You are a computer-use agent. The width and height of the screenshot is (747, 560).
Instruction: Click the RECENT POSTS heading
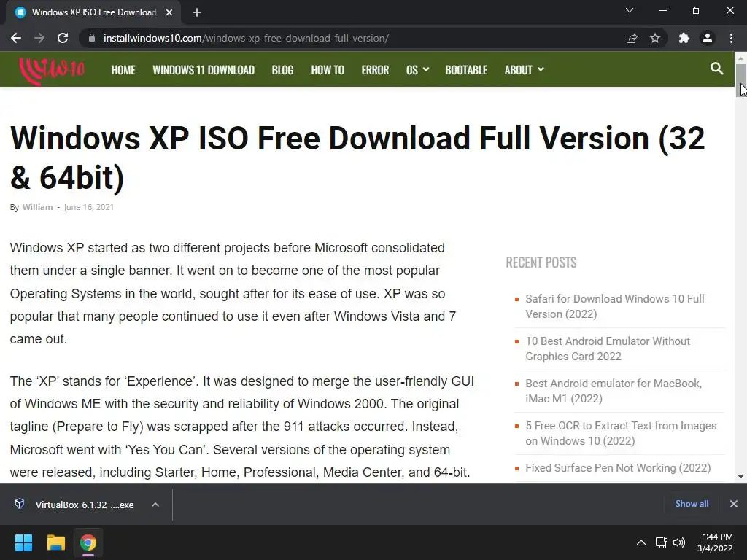point(541,262)
